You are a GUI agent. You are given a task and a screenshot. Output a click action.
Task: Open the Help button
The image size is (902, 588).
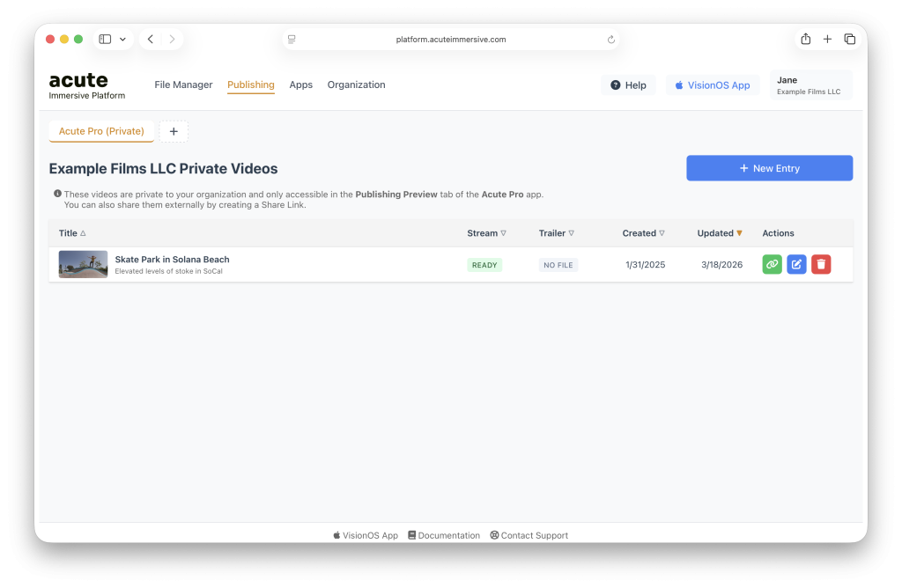click(628, 85)
